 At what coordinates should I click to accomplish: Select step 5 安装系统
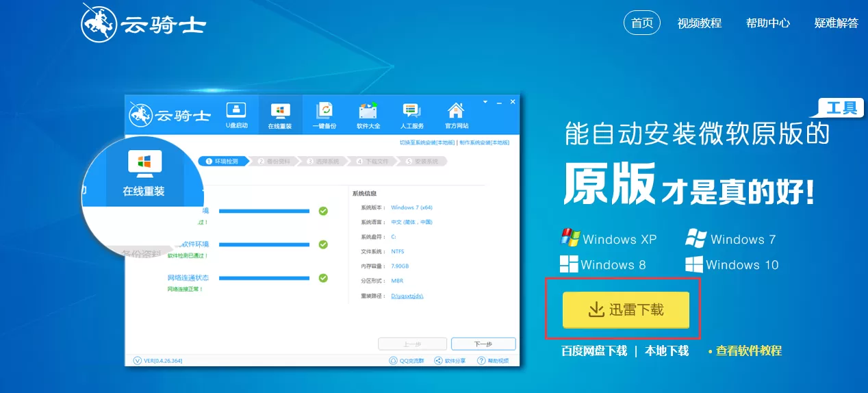(424, 162)
